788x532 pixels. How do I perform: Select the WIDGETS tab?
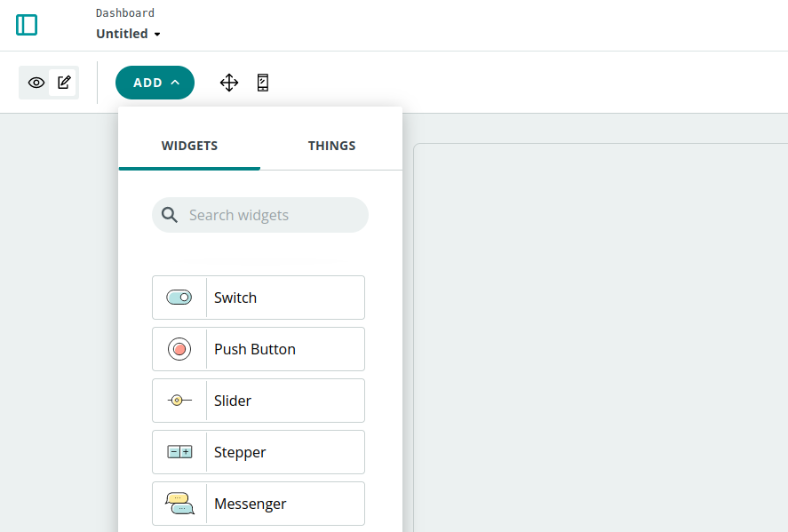coord(189,146)
